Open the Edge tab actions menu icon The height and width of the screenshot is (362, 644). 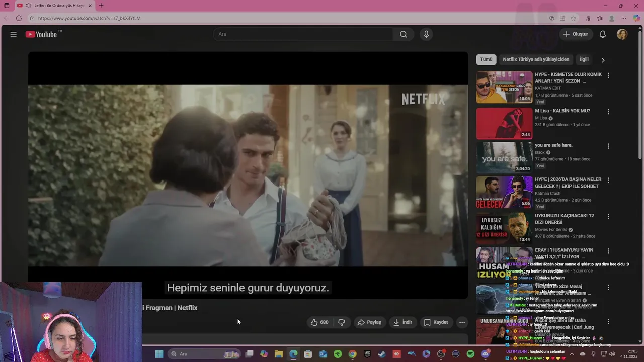coord(7,6)
